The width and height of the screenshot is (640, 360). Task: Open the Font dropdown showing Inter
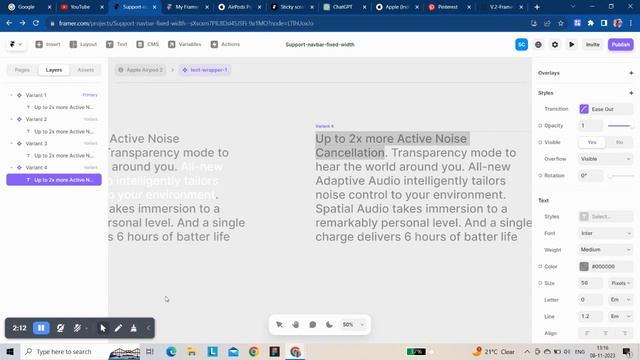point(606,233)
